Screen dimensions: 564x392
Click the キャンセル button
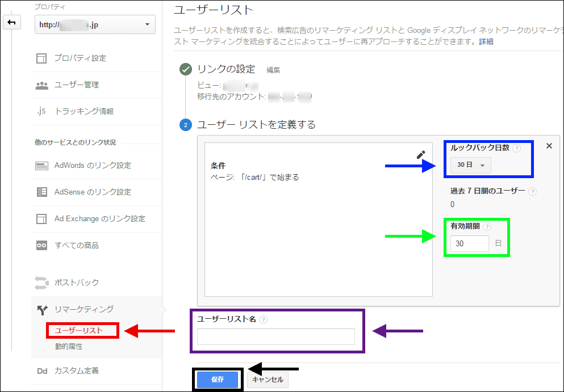coord(268,380)
